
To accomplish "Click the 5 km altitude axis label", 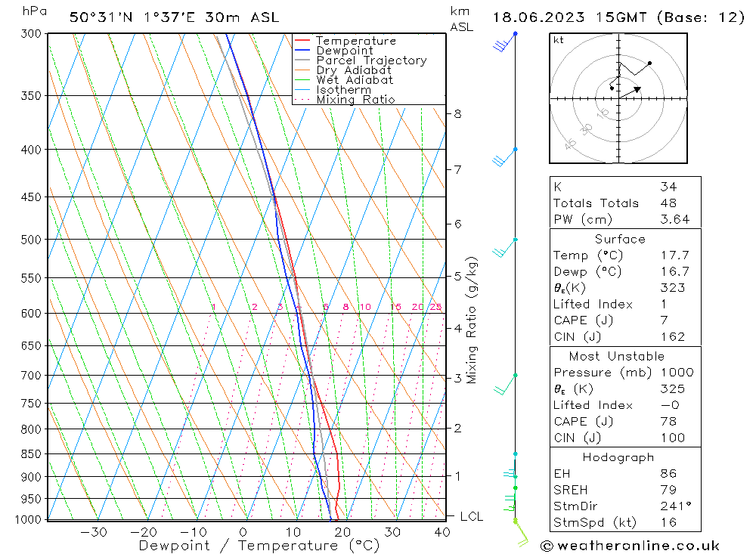I will point(457,277).
